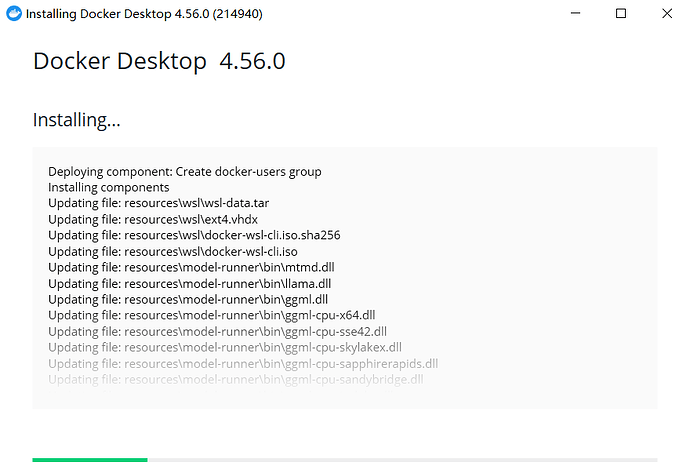This screenshot has width=690, height=476.
Task: Select the ggml-cpu-sapphirerapids.dll log line
Action: pyautogui.click(x=243, y=363)
